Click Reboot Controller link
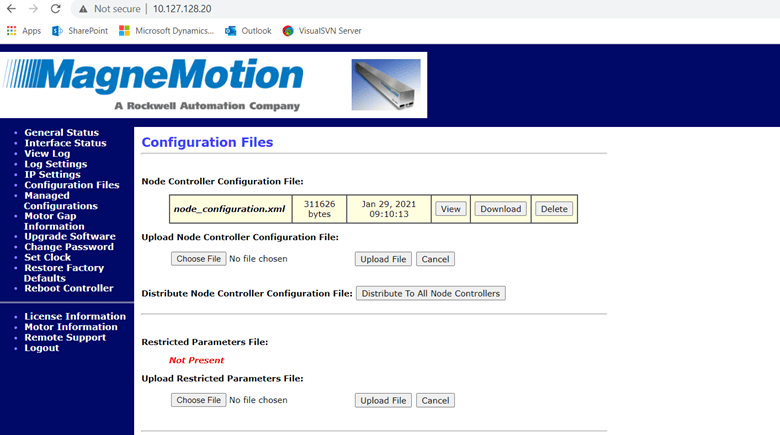The height and width of the screenshot is (435, 780). 69,289
